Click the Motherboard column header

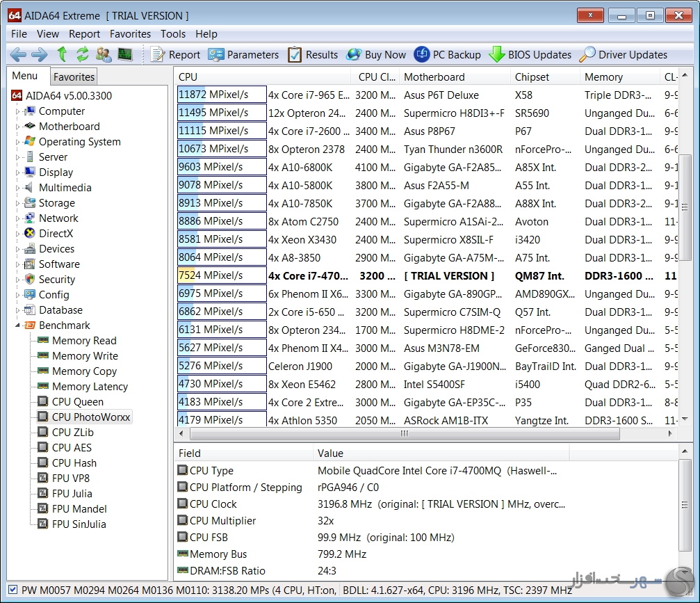click(455, 77)
